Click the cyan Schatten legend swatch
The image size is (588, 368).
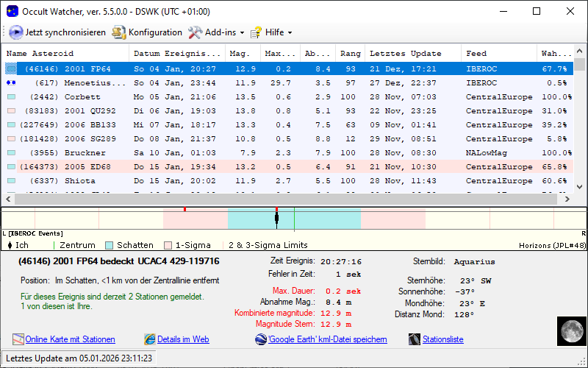(110, 245)
